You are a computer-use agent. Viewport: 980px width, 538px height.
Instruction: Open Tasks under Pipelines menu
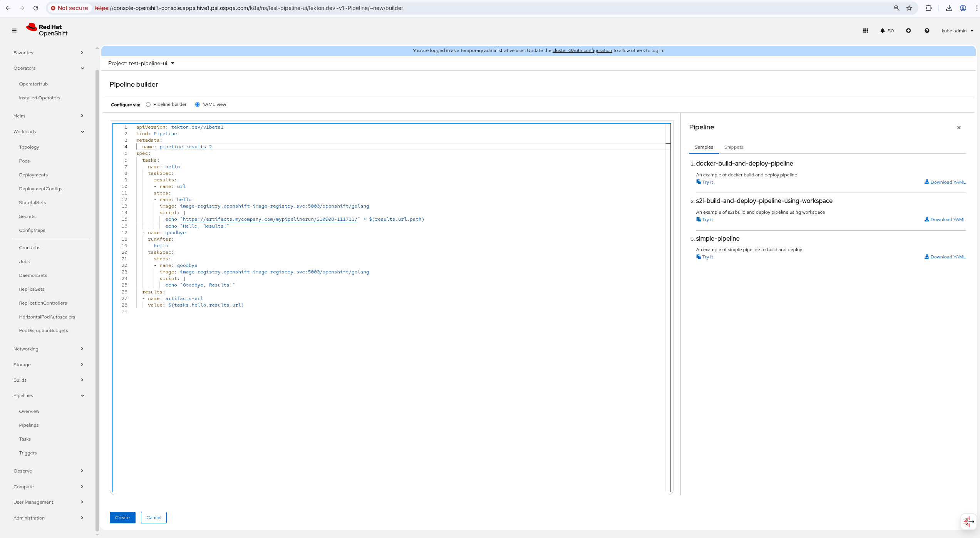pyautogui.click(x=25, y=439)
